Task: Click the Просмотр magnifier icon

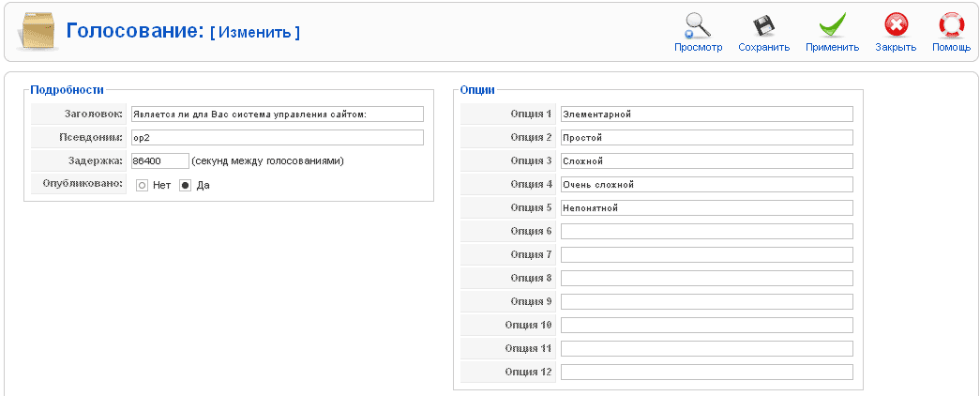Action: point(698,24)
